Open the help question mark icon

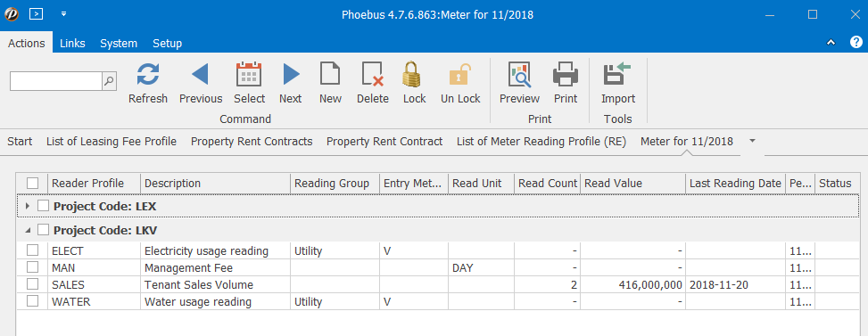point(856,42)
